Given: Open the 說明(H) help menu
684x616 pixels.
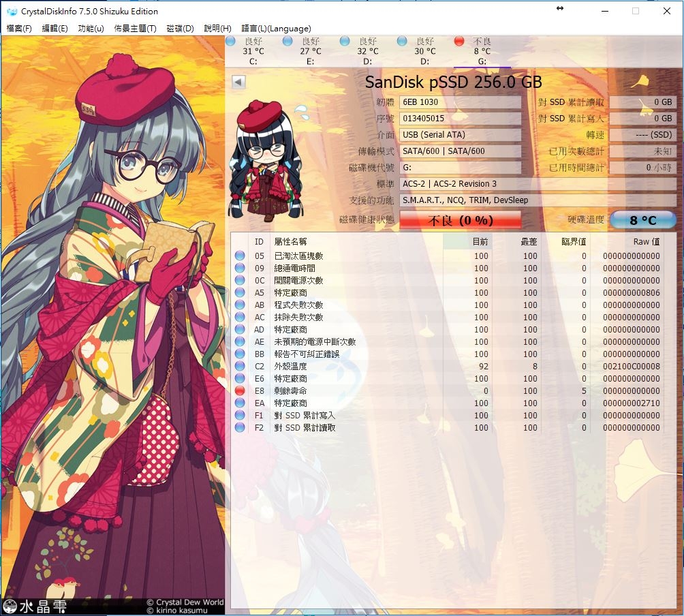Looking at the screenshot, I should pyautogui.click(x=217, y=29).
